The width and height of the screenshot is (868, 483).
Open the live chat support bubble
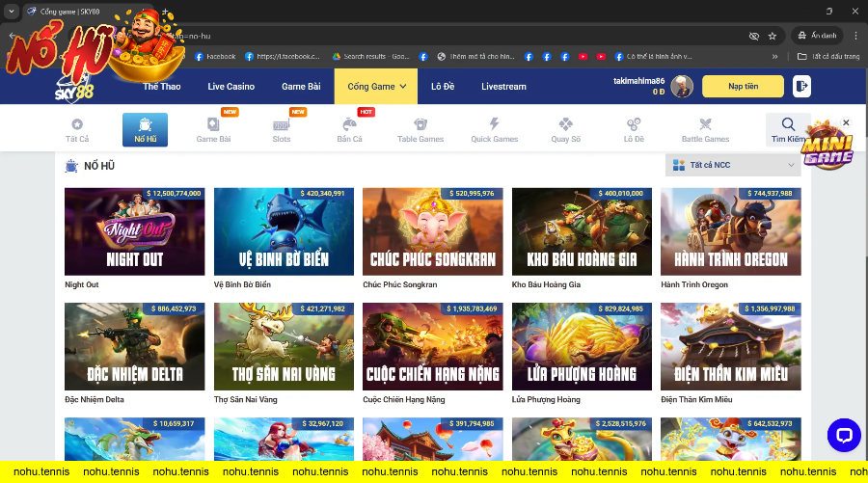coord(844,436)
